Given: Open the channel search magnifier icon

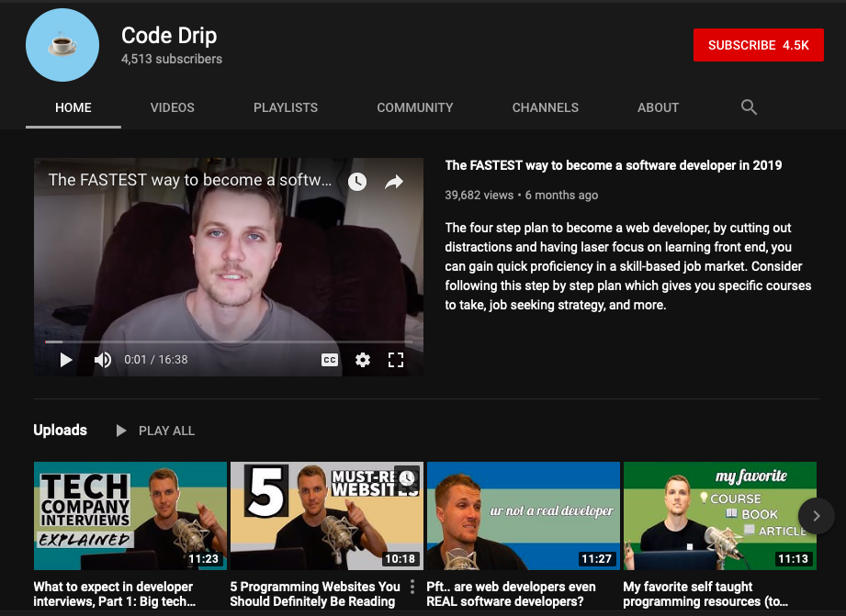Looking at the screenshot, I should (749, 106).
